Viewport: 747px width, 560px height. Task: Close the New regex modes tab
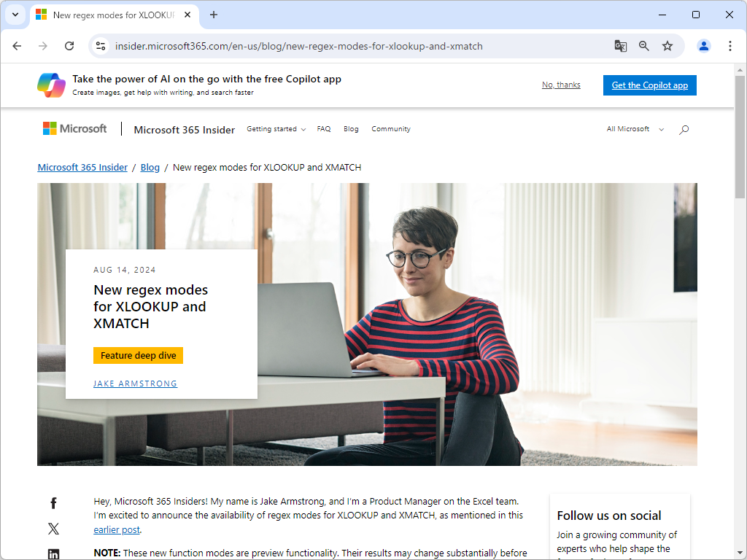click(x=187, y=15)
